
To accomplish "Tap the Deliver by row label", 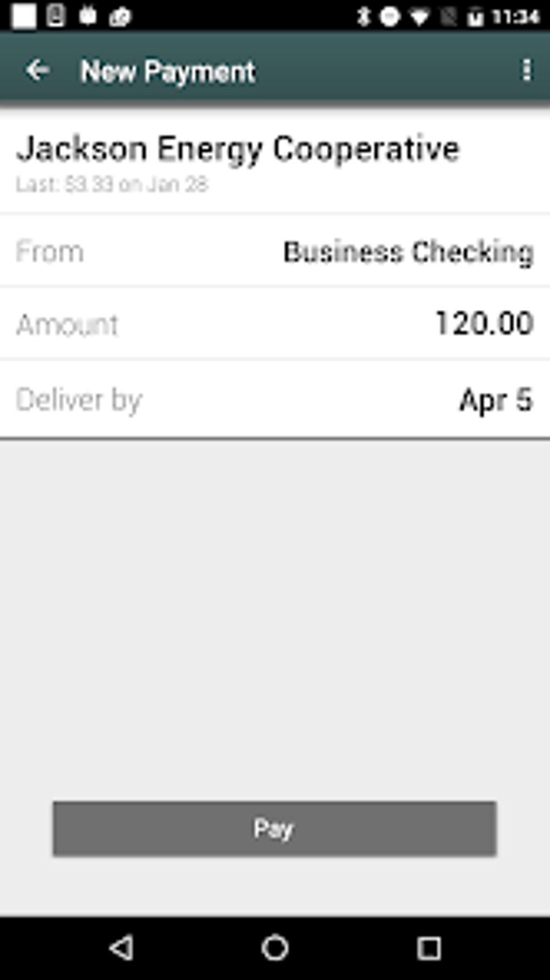I will [79, 400].
